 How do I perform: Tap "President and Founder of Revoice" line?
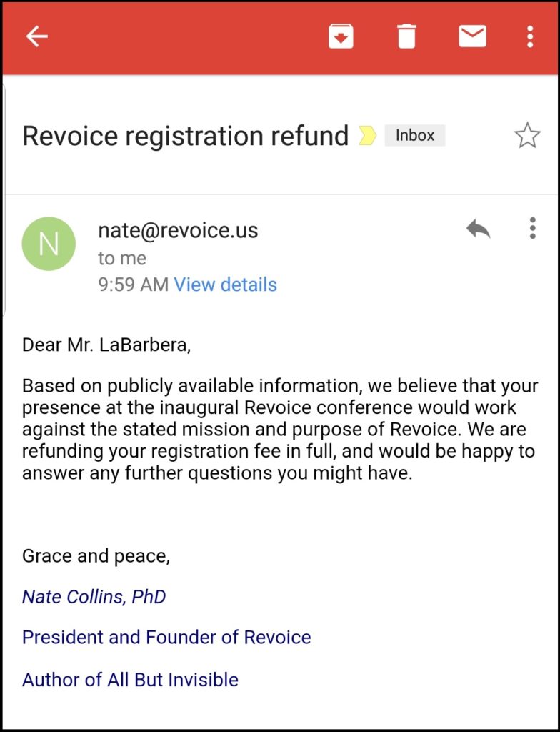(166, 637)
